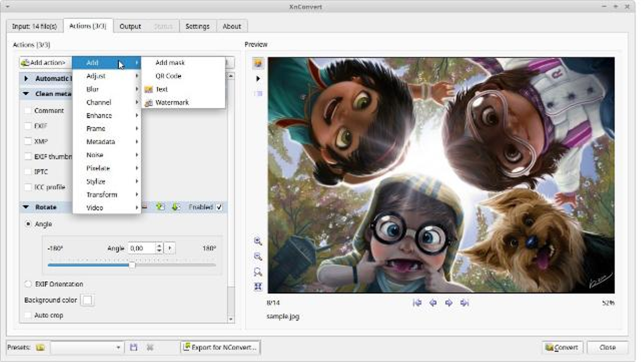Open the Noise submenu

tap(107, 155)
